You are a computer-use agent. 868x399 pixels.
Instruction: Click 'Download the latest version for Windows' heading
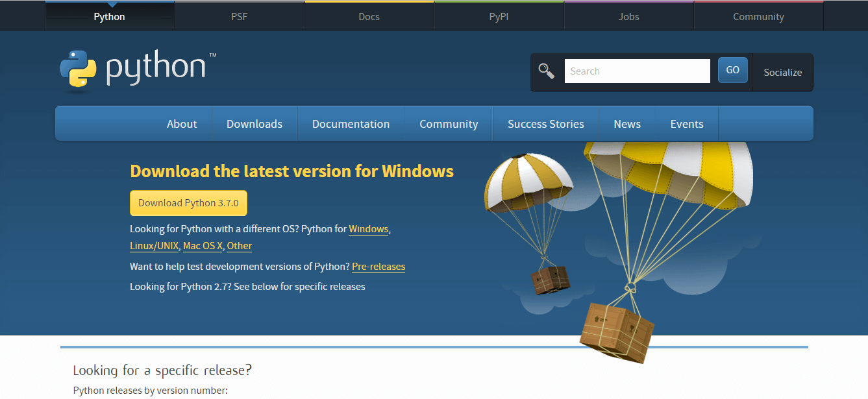pyautogui.click(x=292, y=171)
